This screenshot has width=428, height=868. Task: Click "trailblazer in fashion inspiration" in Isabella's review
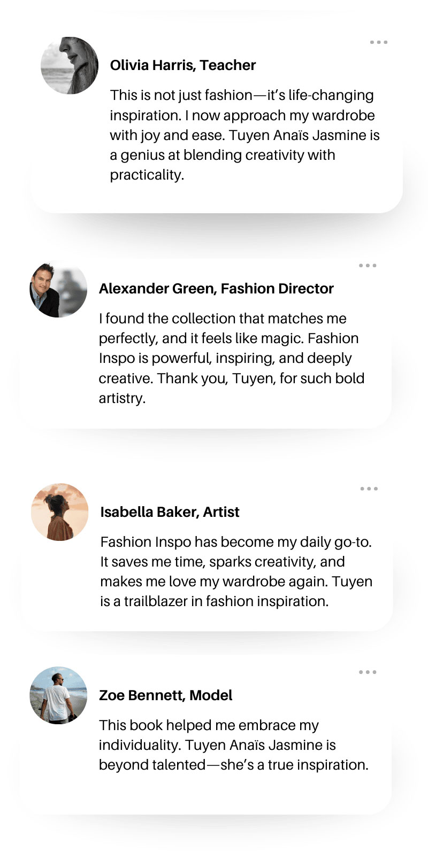226,601
